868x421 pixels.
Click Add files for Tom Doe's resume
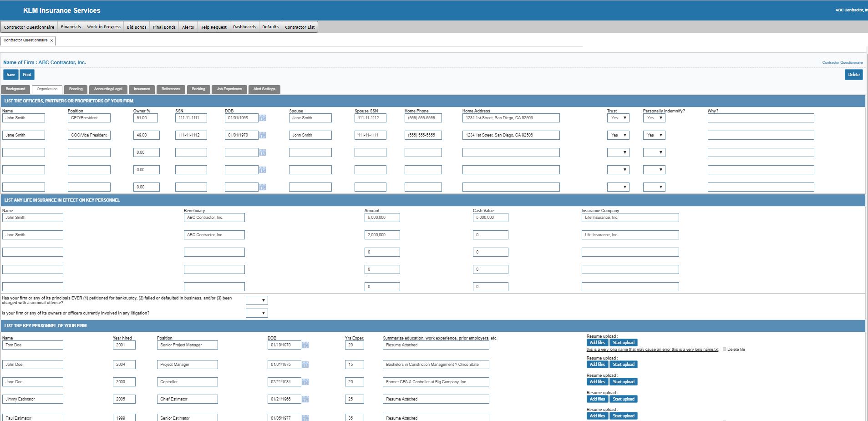(597, 343)
